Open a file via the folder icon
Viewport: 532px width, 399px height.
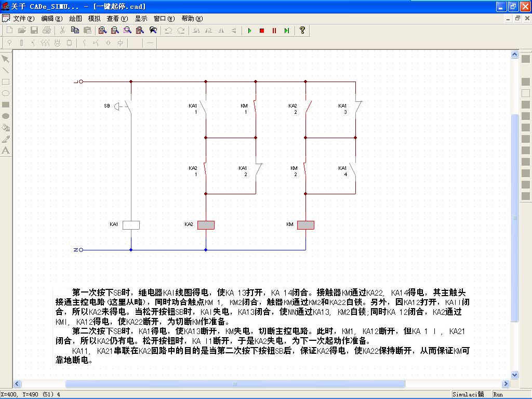(x=22, y=31)
